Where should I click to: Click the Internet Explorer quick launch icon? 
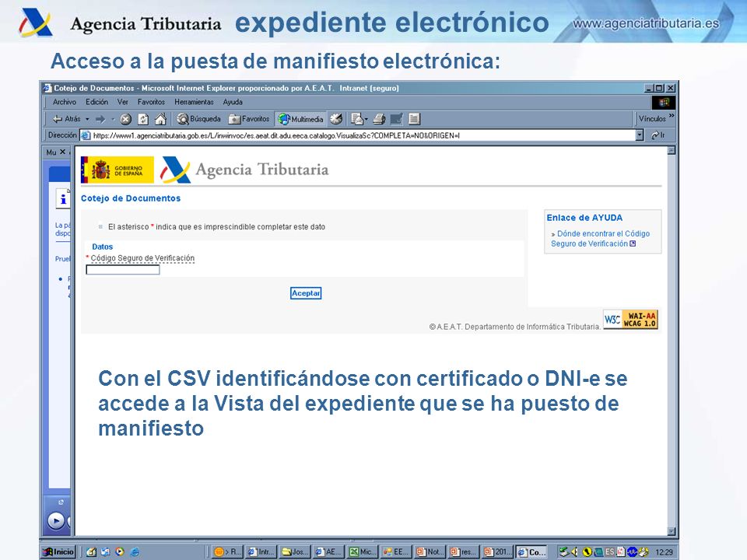pos(135,552)
